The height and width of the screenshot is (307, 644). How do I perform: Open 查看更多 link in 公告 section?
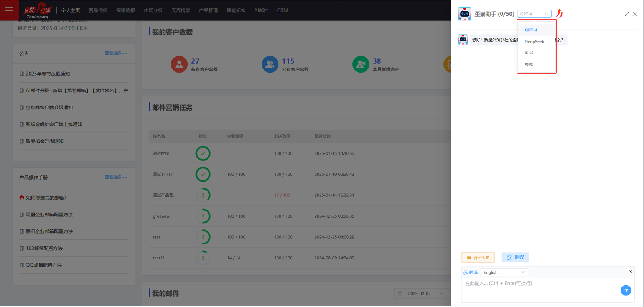pos(115,53)
